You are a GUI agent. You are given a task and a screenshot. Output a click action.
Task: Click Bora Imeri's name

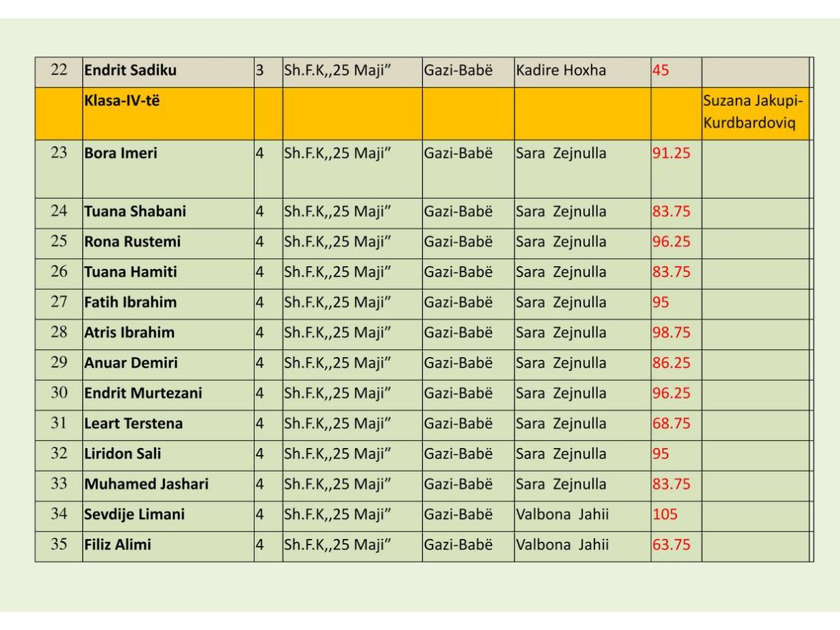121,153
